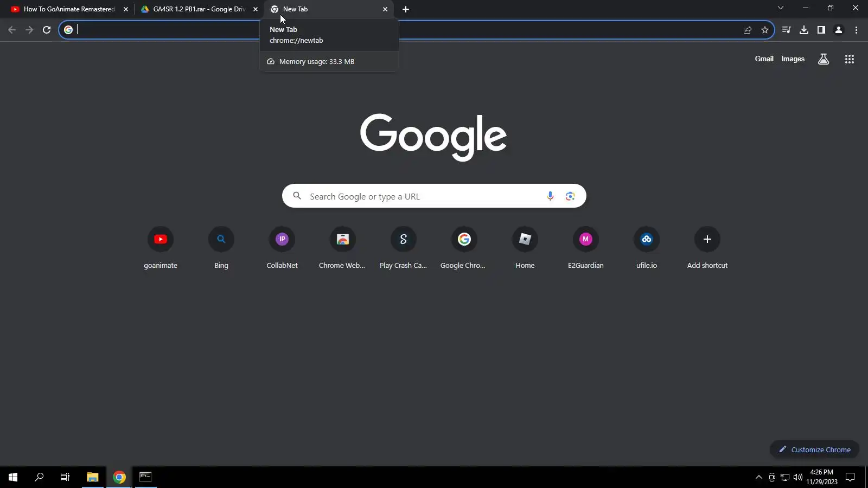Open the Windows notification center
This screenshot has width=868, height=488.
pyautogui.click(x=850, y=477)
